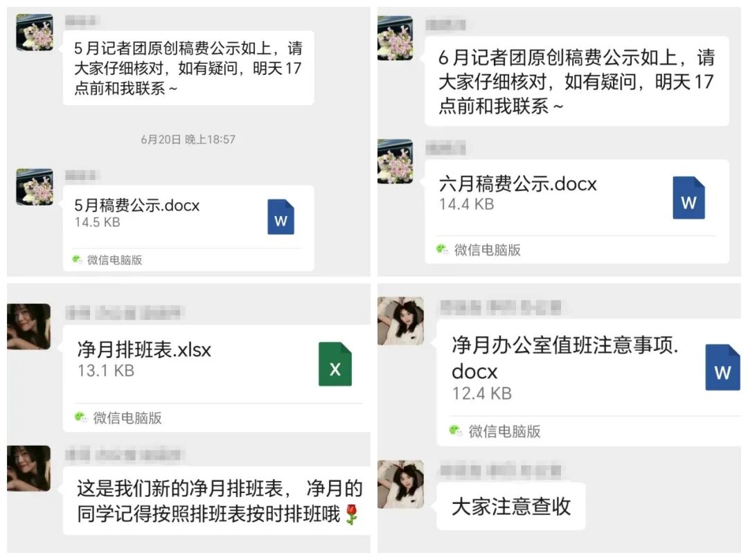Select the 5月记者团原创稿费公示 message bubble
The height and width of the screenshot is (560, 748).
[188, 68]
